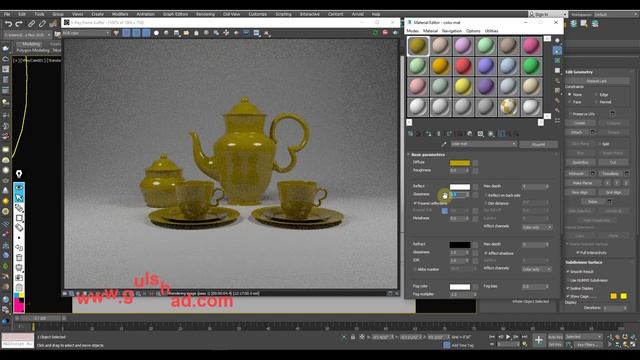Screen dimensions: 640x360
Task: Click the MSmooth button
Action: pyautogui.click(x=576, y=173)
